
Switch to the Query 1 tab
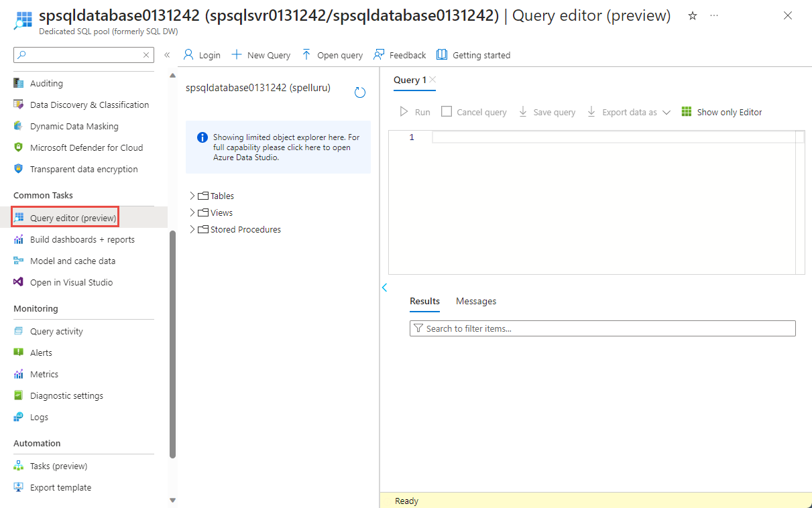click(x=410, y=80)
